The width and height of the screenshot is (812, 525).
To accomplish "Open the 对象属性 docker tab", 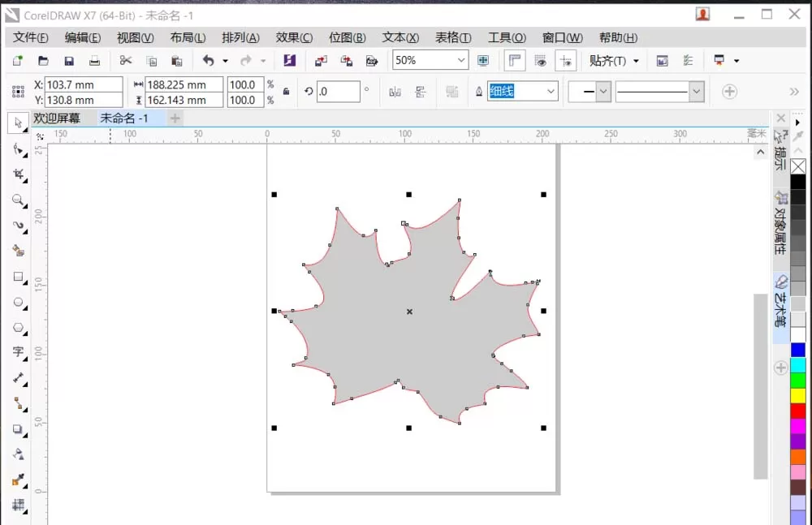I will click(780, 224).
